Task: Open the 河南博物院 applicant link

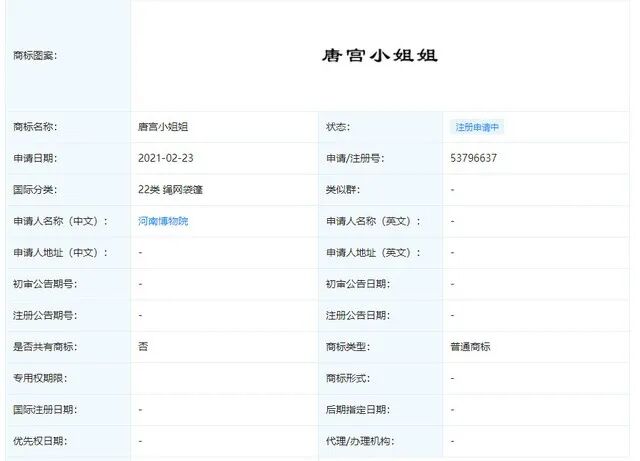Action: pos(163,221)
